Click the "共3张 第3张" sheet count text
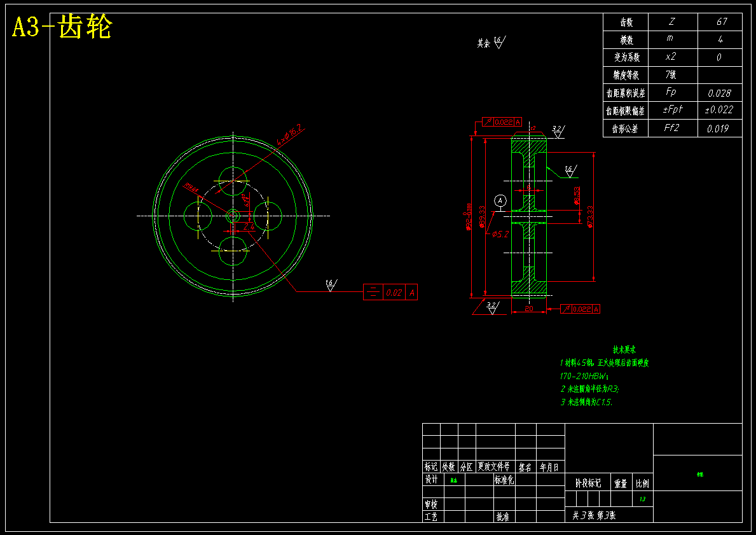The image size is (756, 535). [594, 516]
